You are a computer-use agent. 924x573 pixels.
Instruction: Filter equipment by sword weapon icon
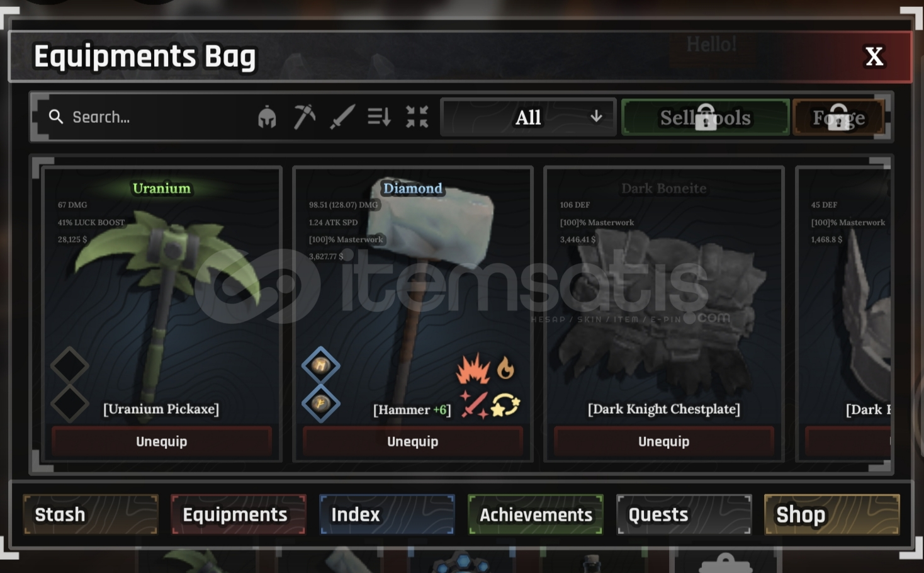click(342, 117)
